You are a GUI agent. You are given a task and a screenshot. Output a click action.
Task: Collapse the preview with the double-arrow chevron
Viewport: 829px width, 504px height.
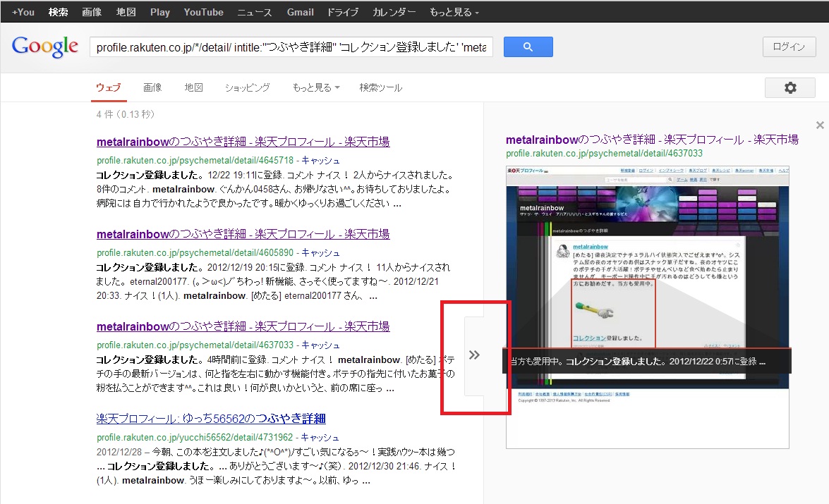(474, 355)
